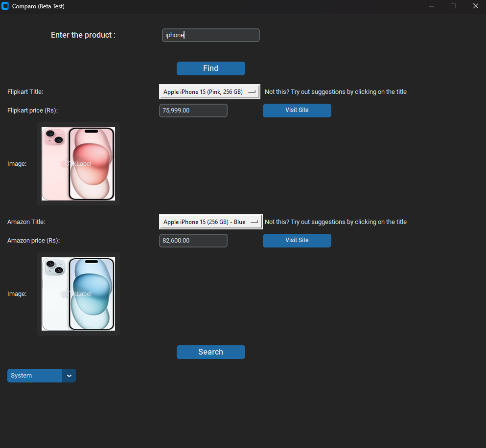This screenshot has width=486, height=448.
Task: Minimize the Comparo window
Action: [431, 6]
